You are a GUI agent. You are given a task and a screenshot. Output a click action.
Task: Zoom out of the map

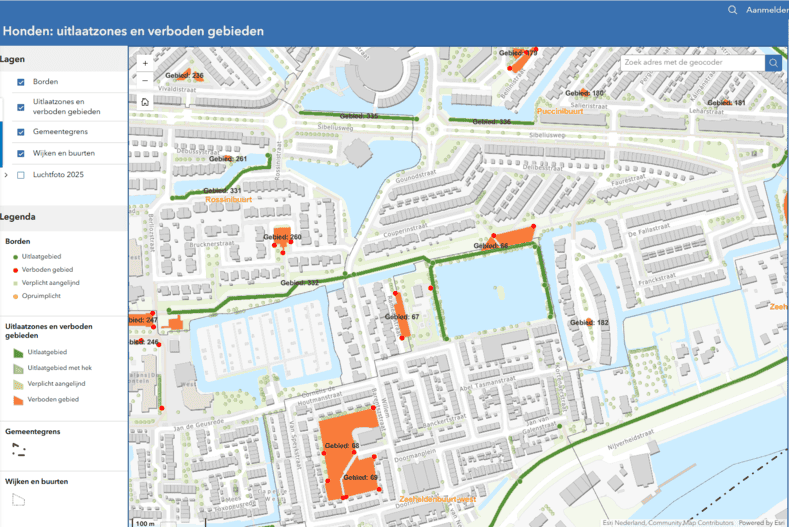(x=145, y=79)
